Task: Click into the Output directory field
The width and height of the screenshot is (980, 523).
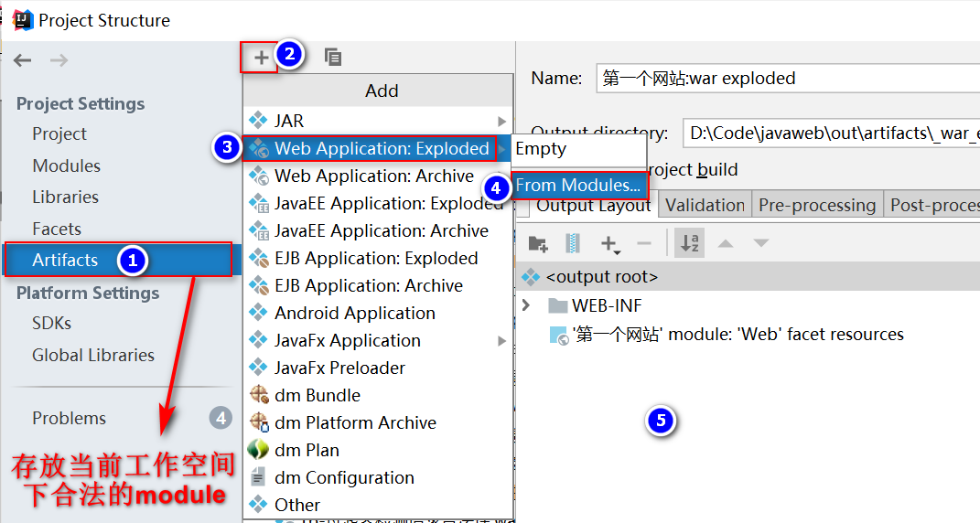Action: (x=831, y=133)
